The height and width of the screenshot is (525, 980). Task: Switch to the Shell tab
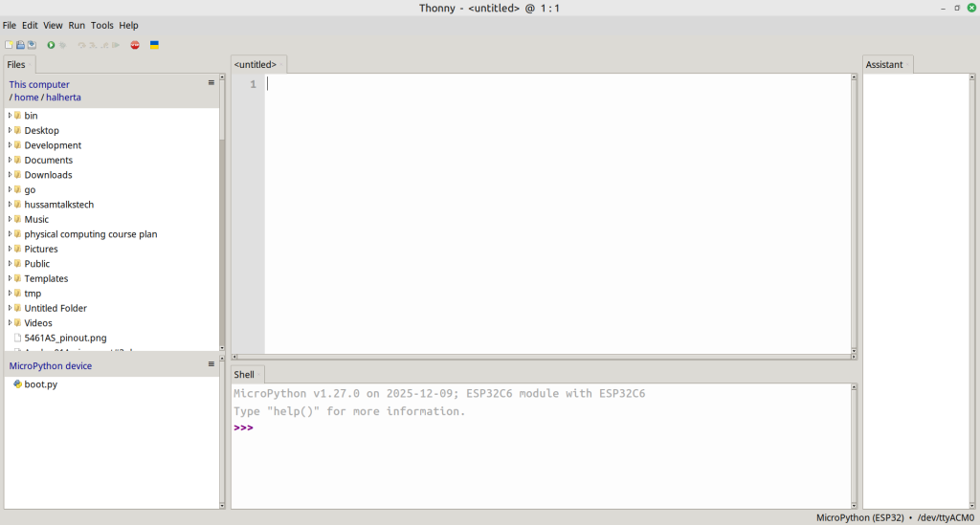[x=245, y=375]
